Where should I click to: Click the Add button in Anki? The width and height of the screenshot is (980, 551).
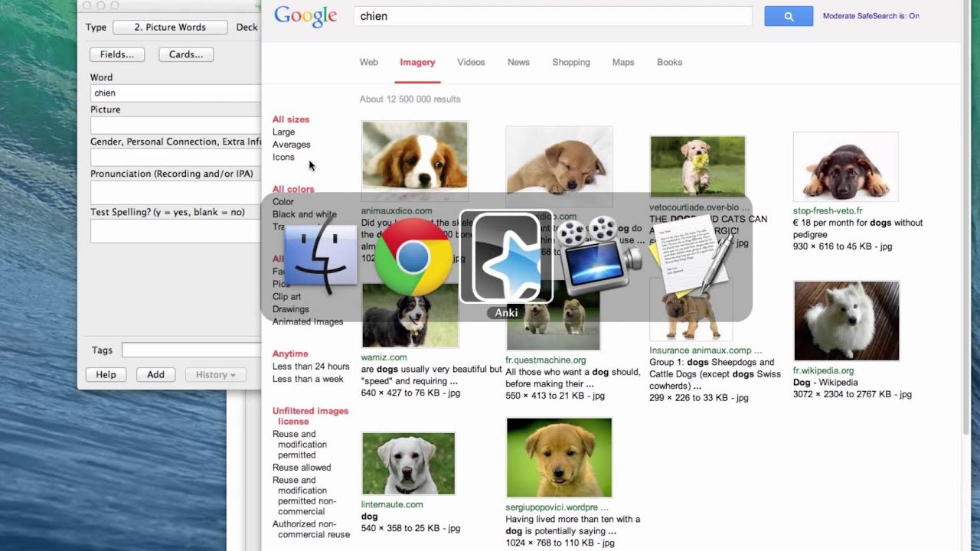[x=155, y=374]
